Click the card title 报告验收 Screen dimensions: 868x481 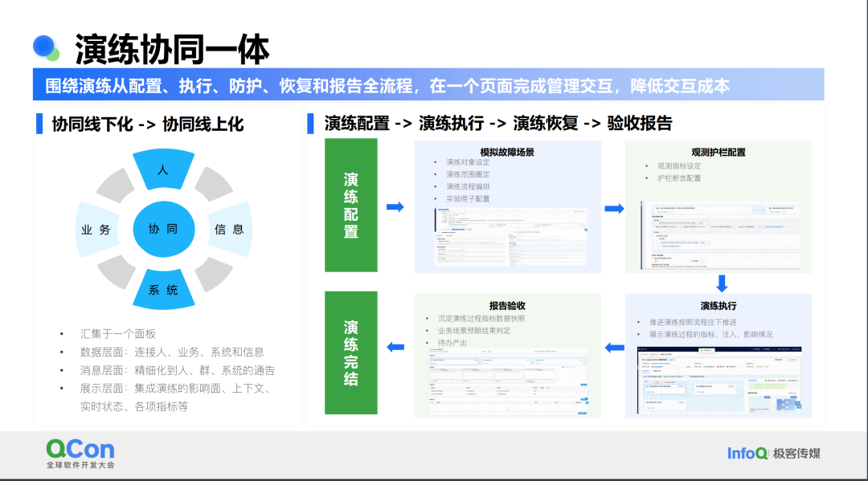(x=507, y=306)
